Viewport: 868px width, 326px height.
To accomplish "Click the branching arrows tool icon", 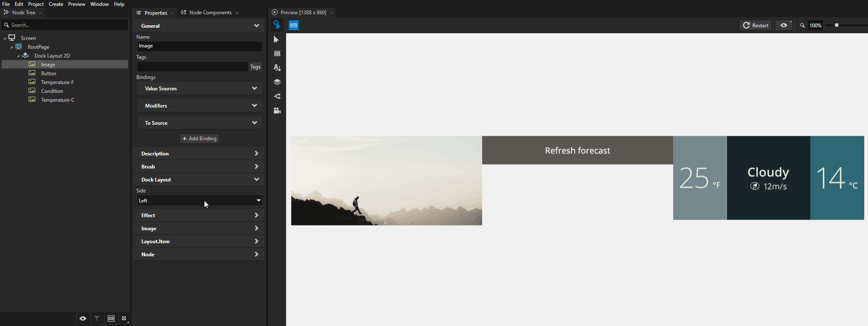I will 277,96.
